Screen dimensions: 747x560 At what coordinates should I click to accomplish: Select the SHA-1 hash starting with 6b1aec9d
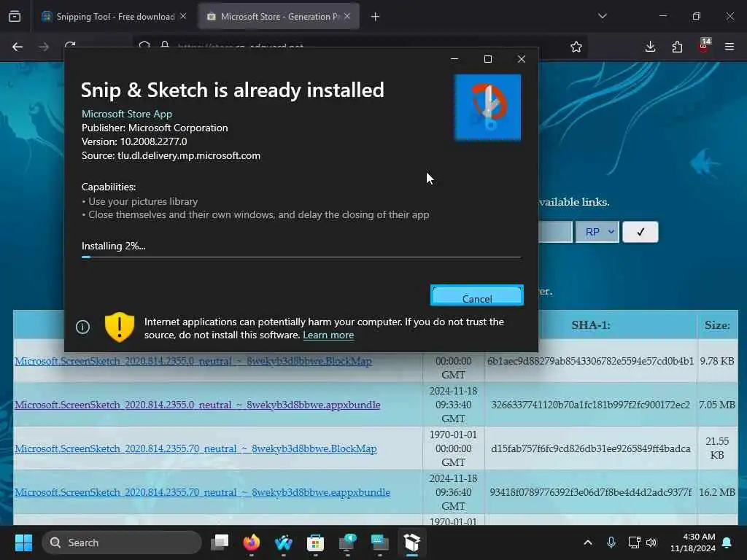(x=590, y=361)
